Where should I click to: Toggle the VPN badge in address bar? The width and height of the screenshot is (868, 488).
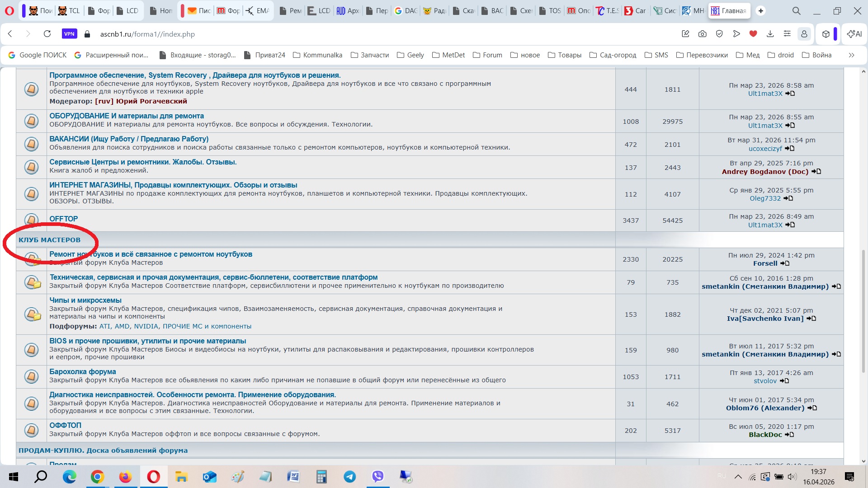(69, 34)
